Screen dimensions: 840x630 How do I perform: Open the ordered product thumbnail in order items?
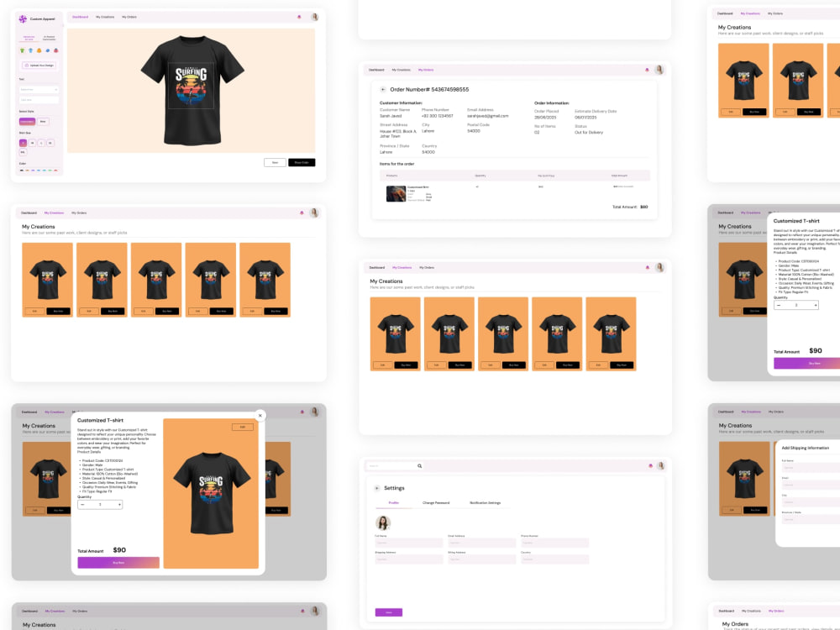(396, 193)
